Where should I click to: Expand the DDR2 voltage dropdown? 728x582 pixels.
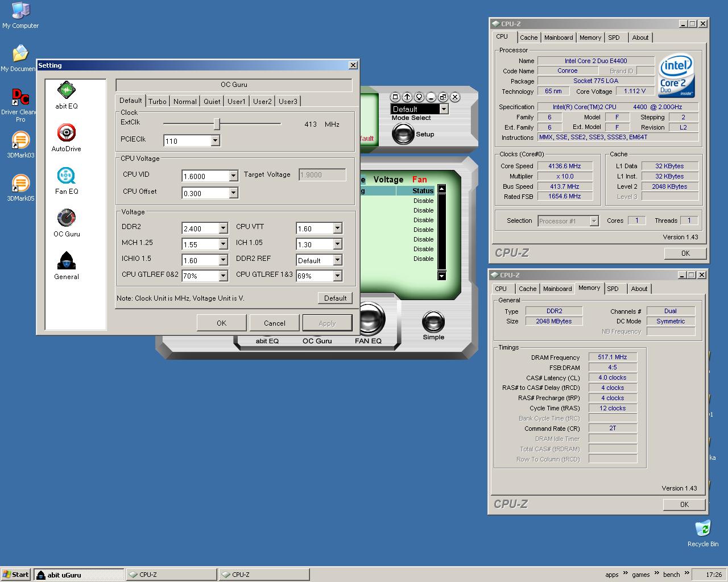coord(223,228)
